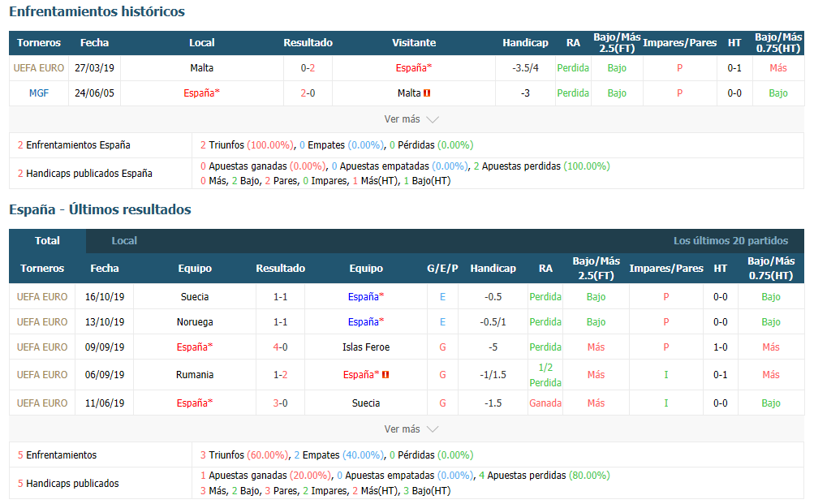
Task: Select the Total tab
Action: [x=47, y=241]
